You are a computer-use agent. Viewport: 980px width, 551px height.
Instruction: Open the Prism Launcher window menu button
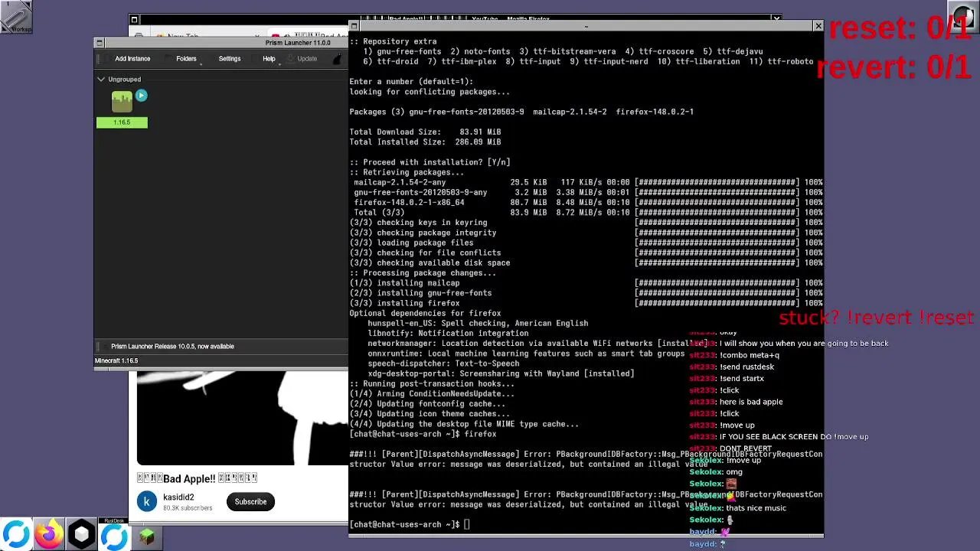click(99, 43)
